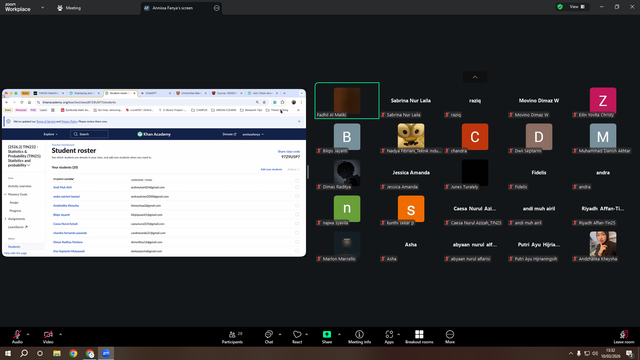Screen dimensions: 640x360
Task: Show Meeting info details
Action: tap(360, 337)
